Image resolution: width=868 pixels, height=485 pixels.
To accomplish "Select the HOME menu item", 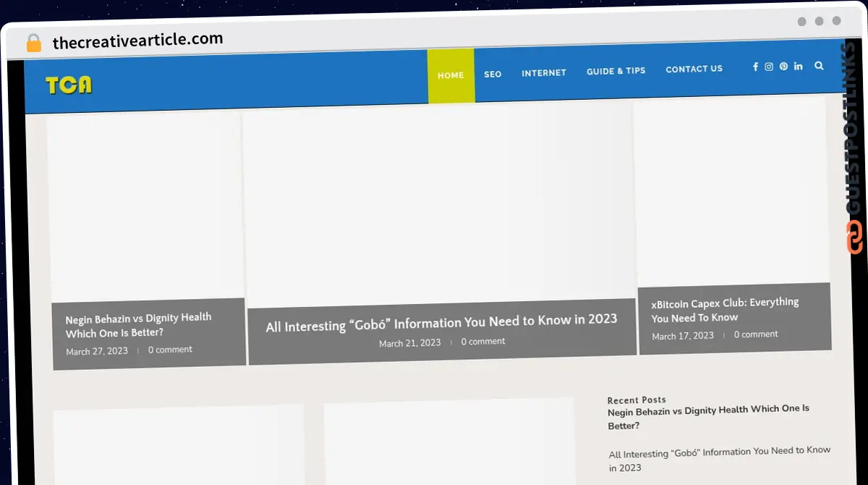I will 451,75.
